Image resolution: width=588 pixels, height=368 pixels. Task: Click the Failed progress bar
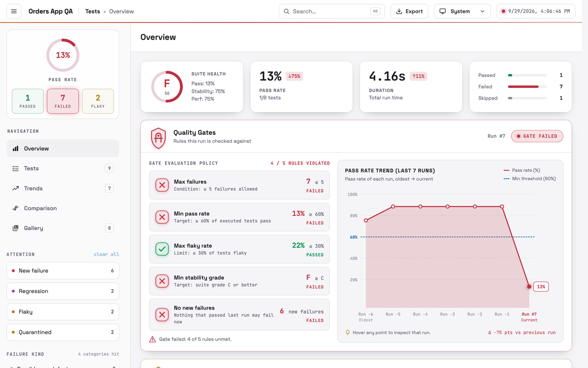[528, 87]
